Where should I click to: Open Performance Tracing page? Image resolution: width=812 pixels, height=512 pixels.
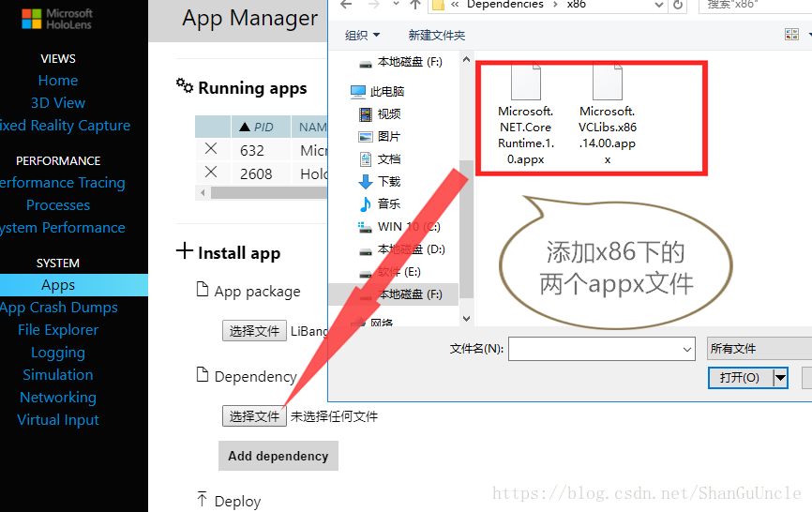(x=63, y=183)
